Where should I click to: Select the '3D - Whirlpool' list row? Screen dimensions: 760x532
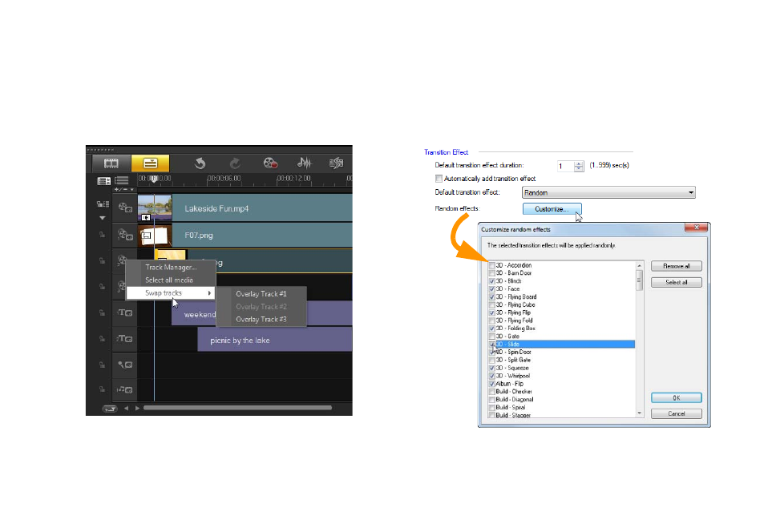(562, 376)
